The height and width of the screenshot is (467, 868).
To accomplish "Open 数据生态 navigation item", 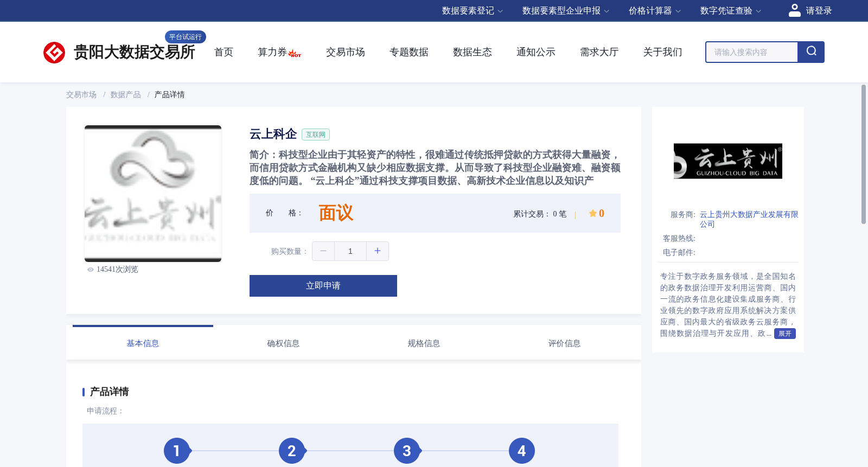I will pos(473,52).
